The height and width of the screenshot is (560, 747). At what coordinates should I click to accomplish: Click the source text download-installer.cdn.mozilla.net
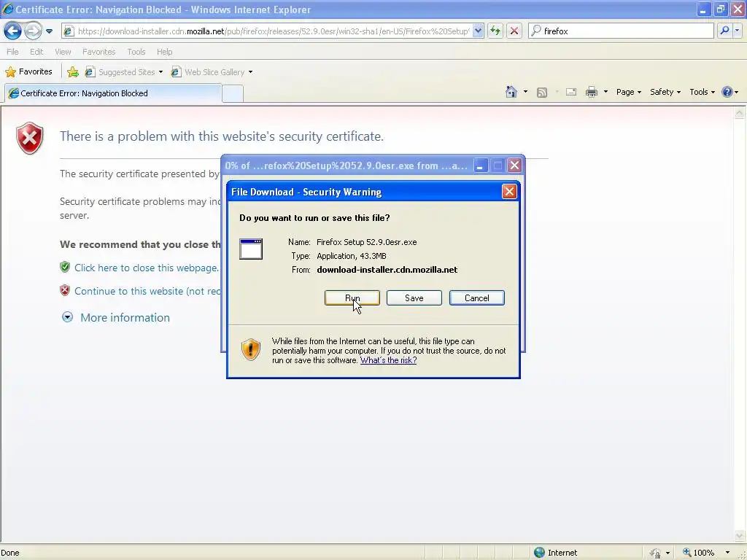pyautogui.click(x=387, y=270)
